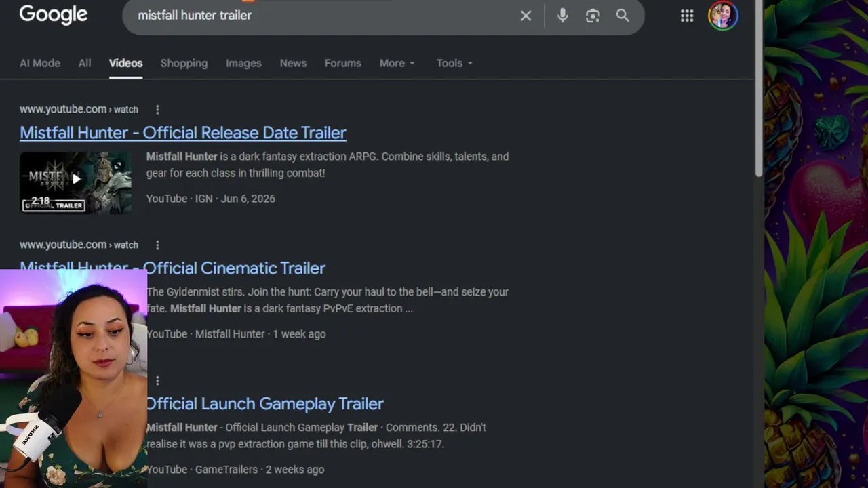Switch to the Images tab
Screen dimensions: 868x488
(x=243, y=63)
